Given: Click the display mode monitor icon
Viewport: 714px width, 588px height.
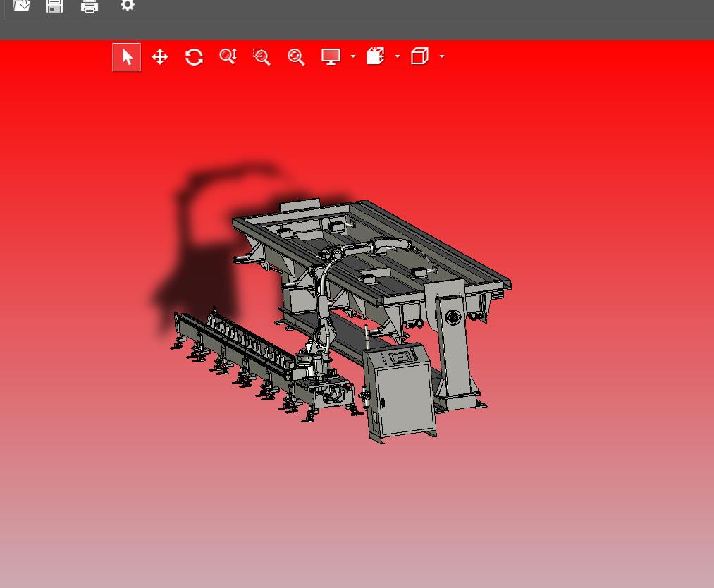Looking at the screenshot, I should click(x=331, y=56).
